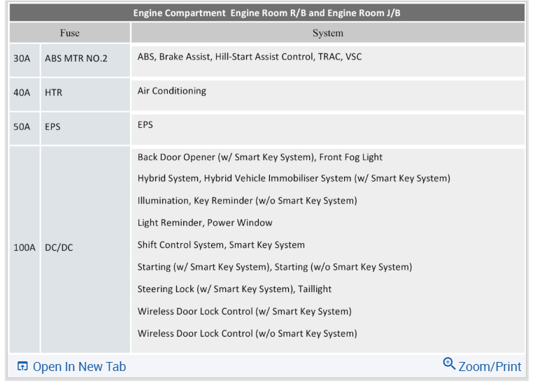Viewport: 549px width, 392px height.
Task: Click the Fuse column header
Action: tap(70, 33)
